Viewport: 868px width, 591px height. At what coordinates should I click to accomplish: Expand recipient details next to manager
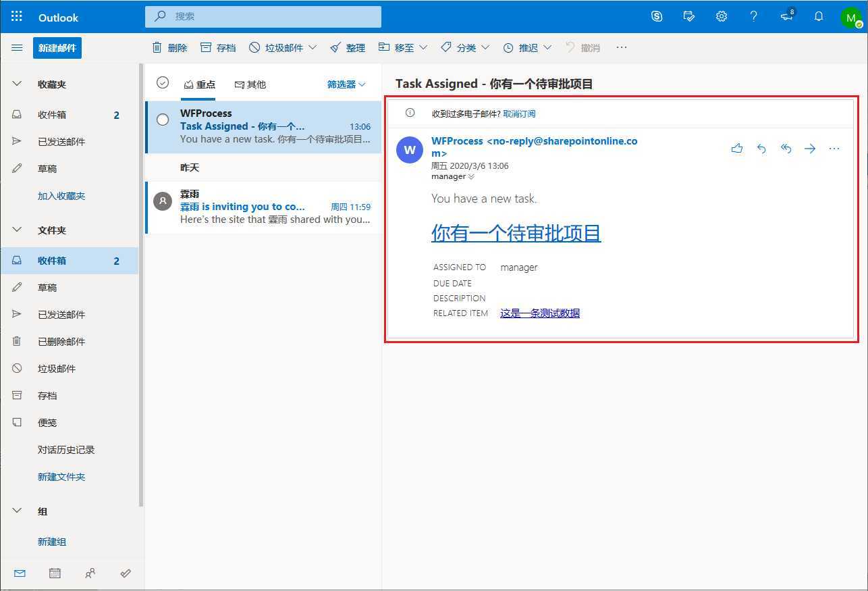coord(471,177)
